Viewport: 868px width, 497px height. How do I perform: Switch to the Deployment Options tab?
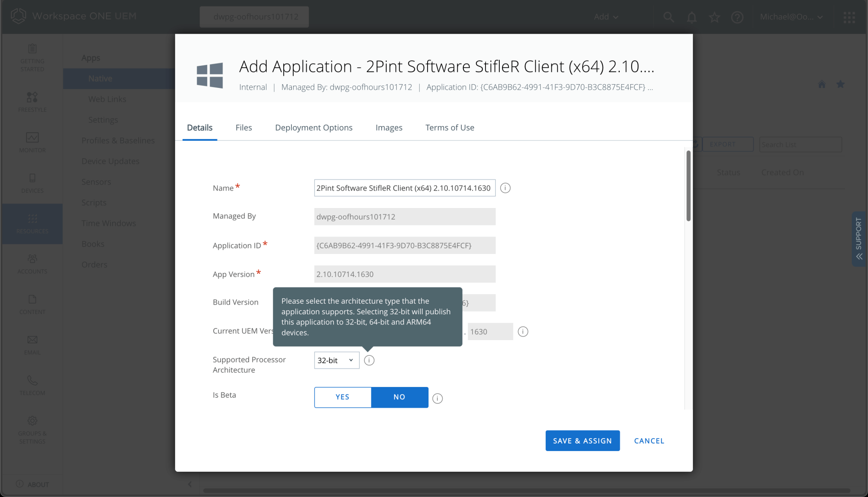[x=314, y=127]
